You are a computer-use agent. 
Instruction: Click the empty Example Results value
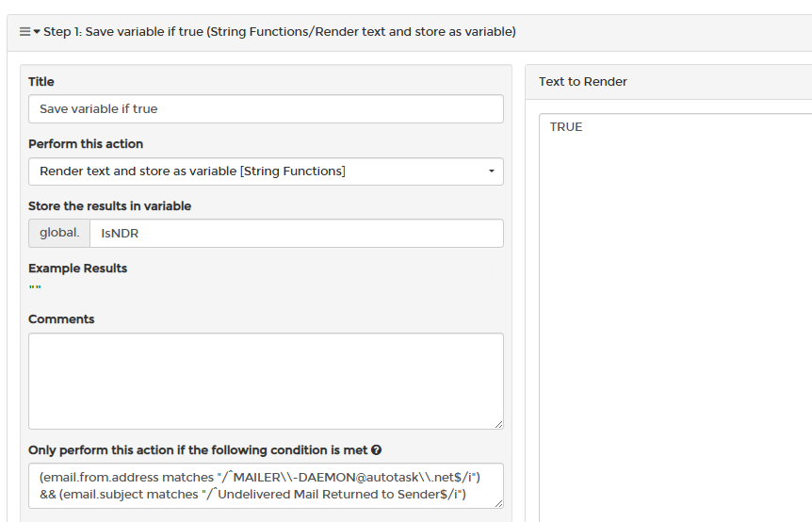click(x=35, y=287)
